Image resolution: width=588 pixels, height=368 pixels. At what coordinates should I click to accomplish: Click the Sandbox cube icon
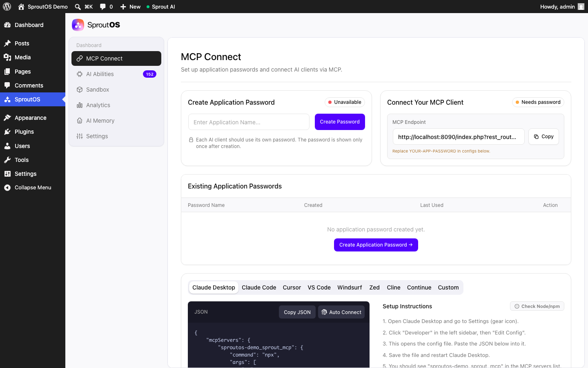click(80, 90)
